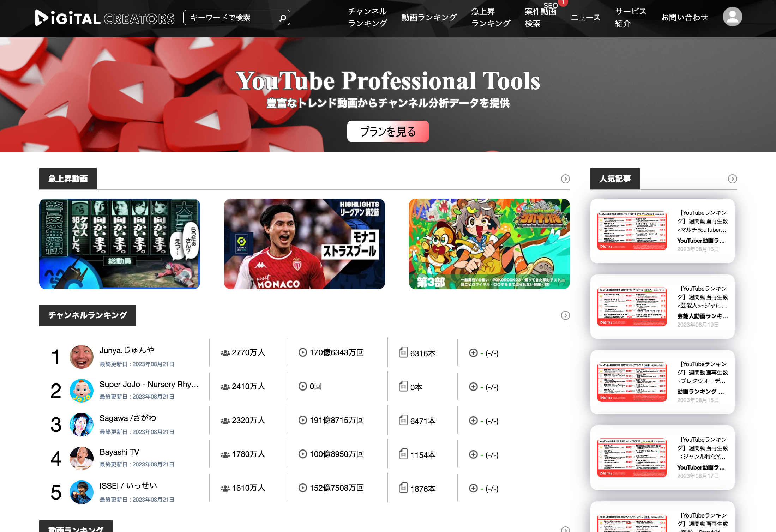The height and width of the screenshot is (532, 776).
Task: Click the Super JoJo channel avatar icon
Action: click(82, 391)
